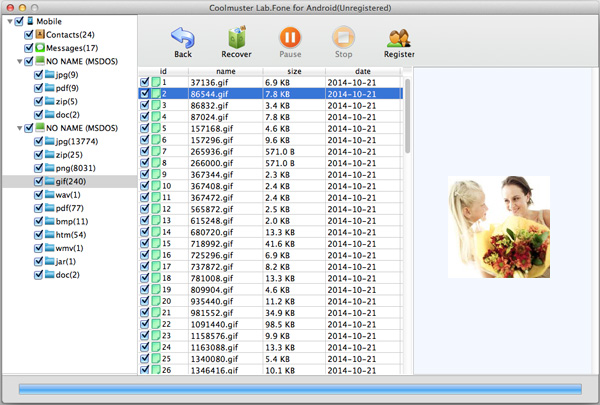Uncheck checkbox for file 367344.gif

(144, 174)
